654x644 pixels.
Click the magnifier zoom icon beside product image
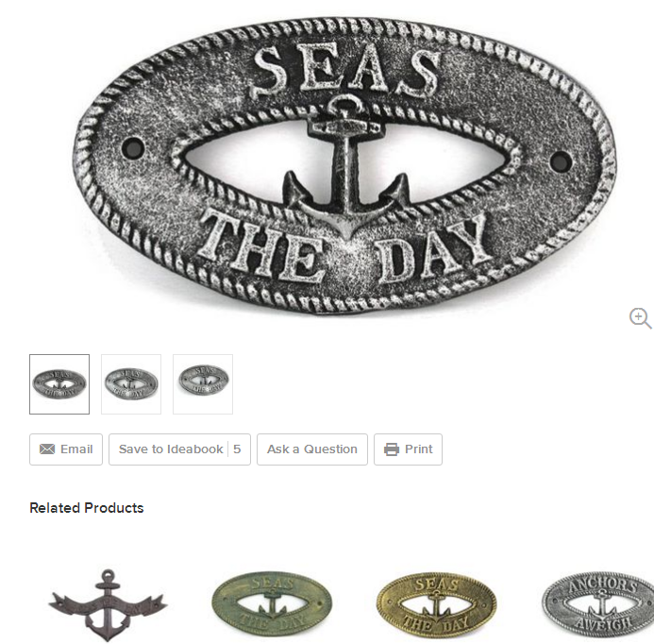640,318
